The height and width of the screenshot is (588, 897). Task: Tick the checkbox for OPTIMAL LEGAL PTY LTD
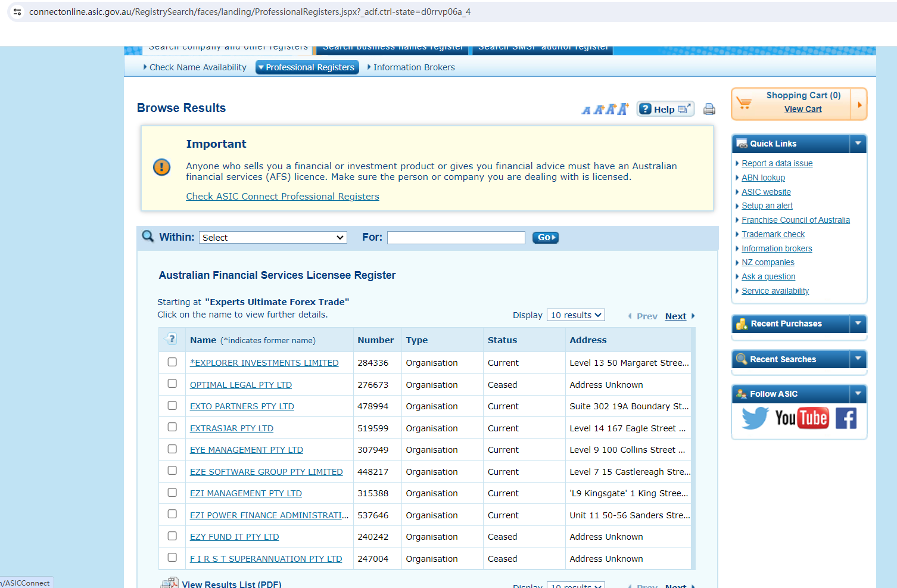172,384
